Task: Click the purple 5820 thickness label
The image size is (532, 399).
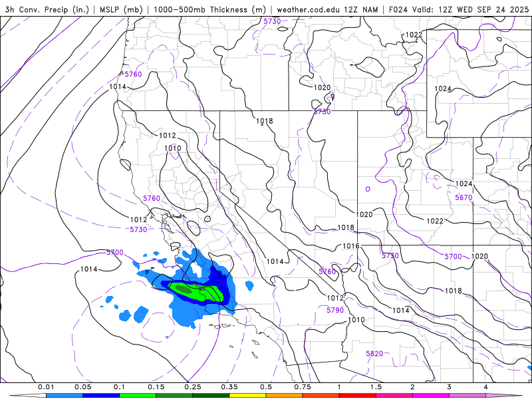Action: tap(374, 354)
